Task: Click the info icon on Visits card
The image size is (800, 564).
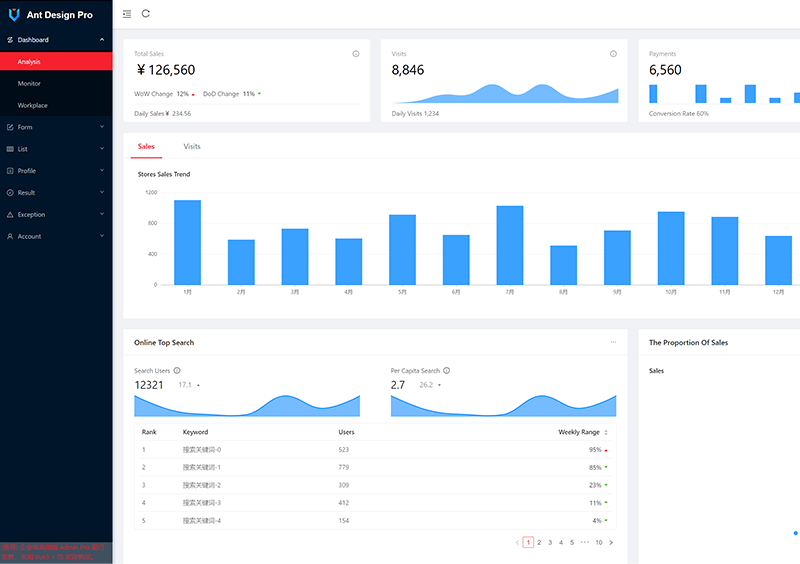Action: coord(613,54)
